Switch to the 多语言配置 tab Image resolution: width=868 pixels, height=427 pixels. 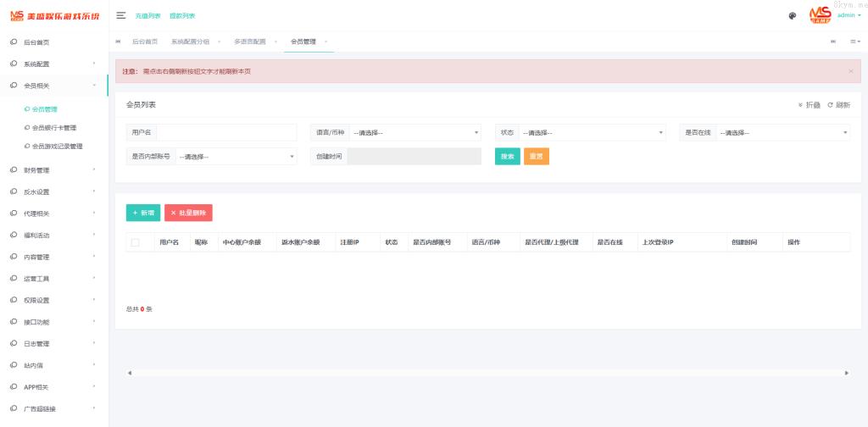point(249,42)
